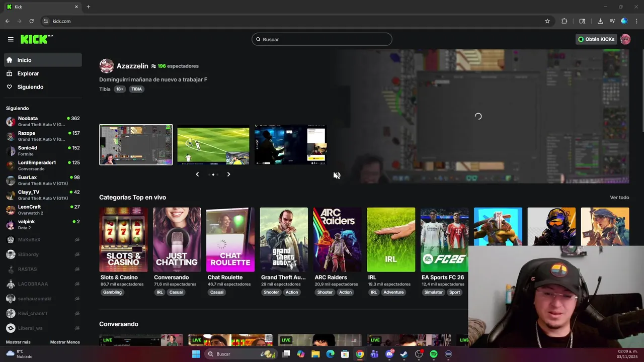The width and height of the screenshot is (644, 362).
Task: Go to next featured stream arrow
Action: pos(228,174)
